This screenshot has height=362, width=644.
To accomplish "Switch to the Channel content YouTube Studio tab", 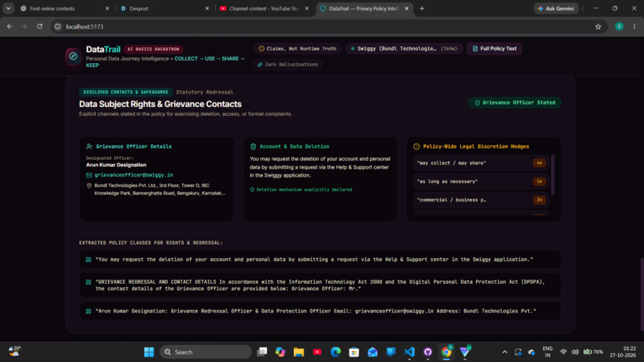I will (264, 8).
